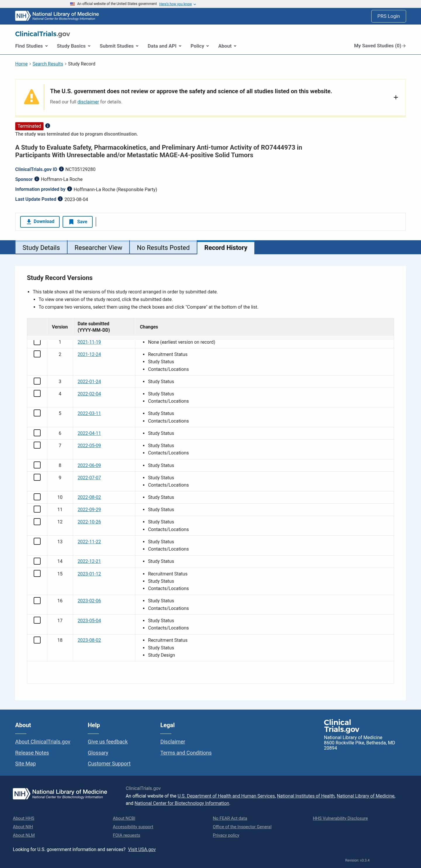This screenshot has height=868, width=421.
Task: Click the Download button
Action: [40, 221]
